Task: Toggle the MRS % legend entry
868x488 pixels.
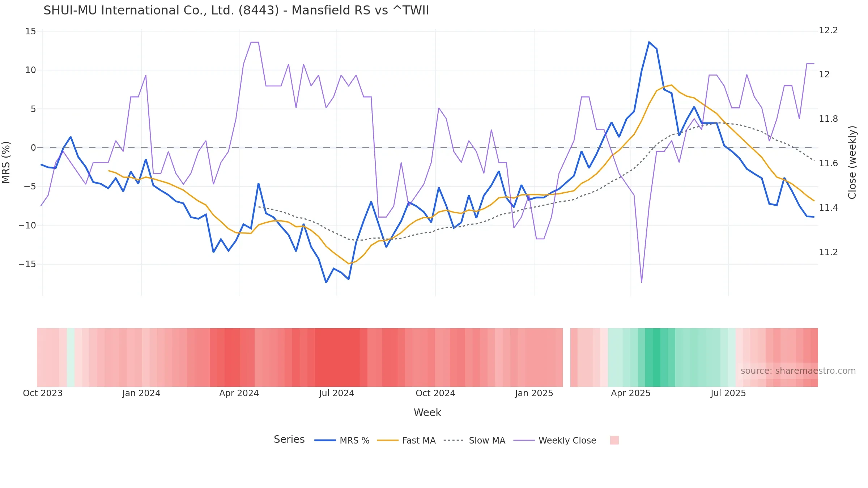Action: click(342, 440)
